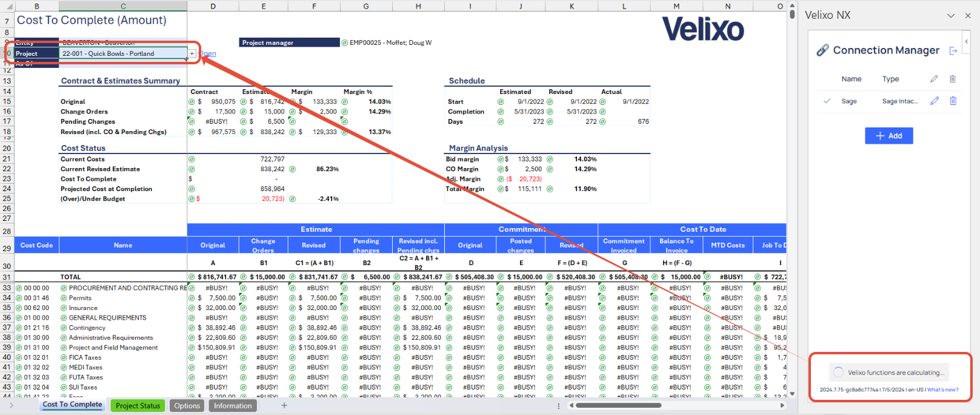
Task: Click the Velixo functions are calculating status
Action: (x=889, y=373)
